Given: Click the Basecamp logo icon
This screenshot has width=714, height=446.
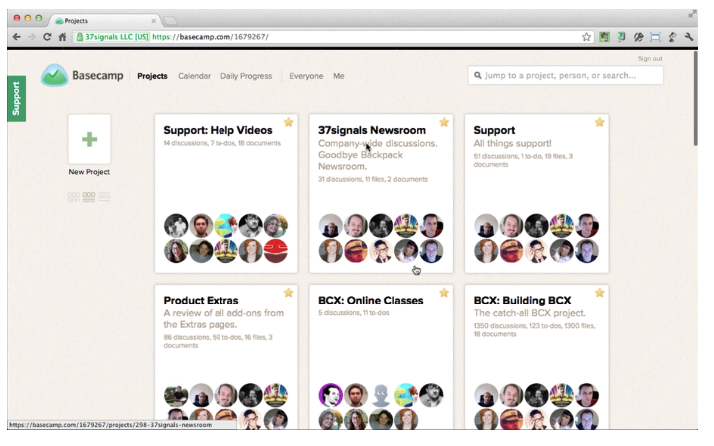Looking at the screenshot, I should (x=54, y=76).
